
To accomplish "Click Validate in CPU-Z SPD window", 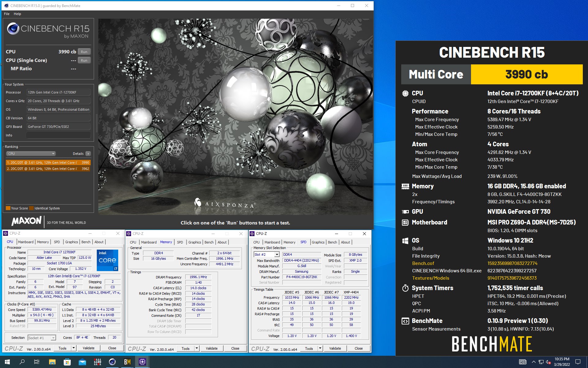I will [x=335, y=348].
